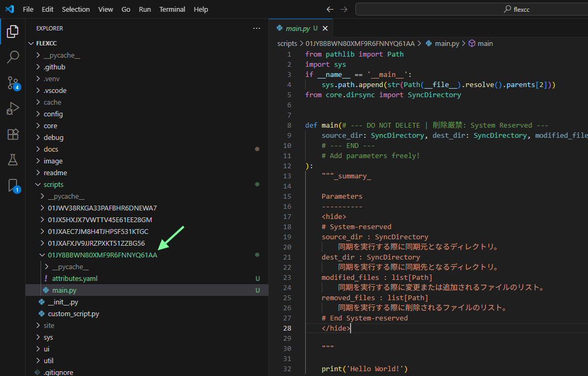The height and width of the screenshot is (376, 588).
Task: Open custom_script.py file
Action: tap(147, 314)
